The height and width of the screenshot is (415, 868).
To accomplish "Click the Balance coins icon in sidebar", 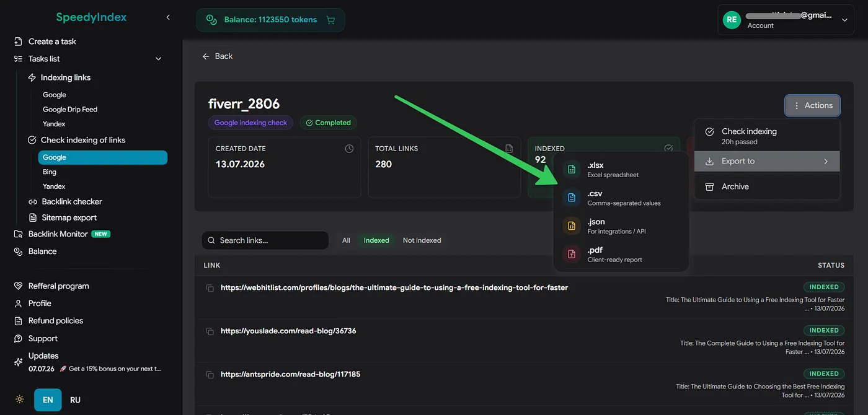I will [x=18, y=251].
